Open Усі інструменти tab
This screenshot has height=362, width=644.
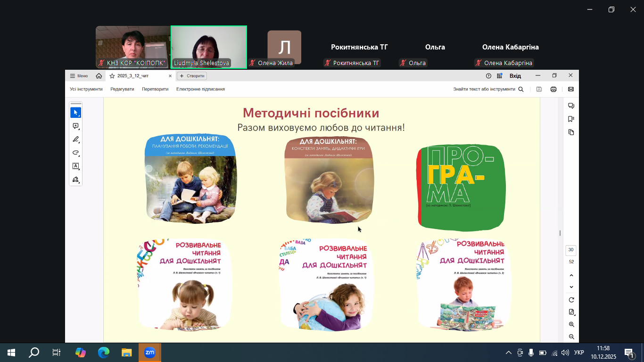(x=86, y=89)
